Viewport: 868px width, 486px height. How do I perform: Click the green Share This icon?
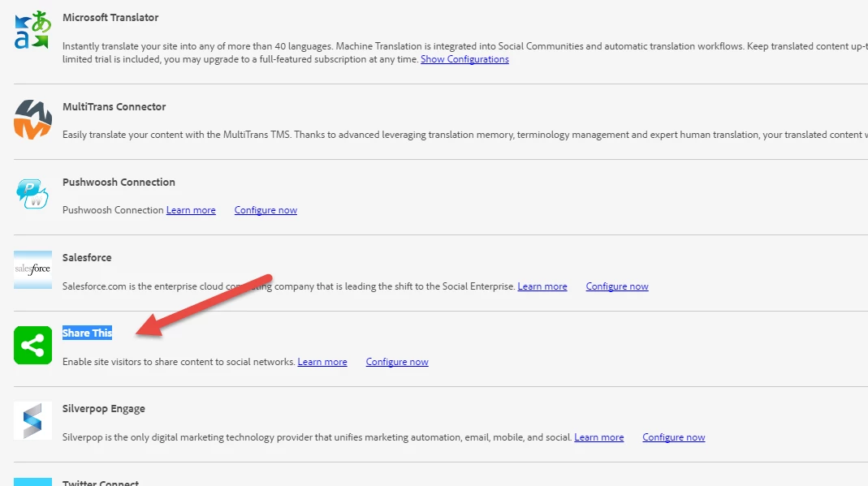click(x=32, y=345)
